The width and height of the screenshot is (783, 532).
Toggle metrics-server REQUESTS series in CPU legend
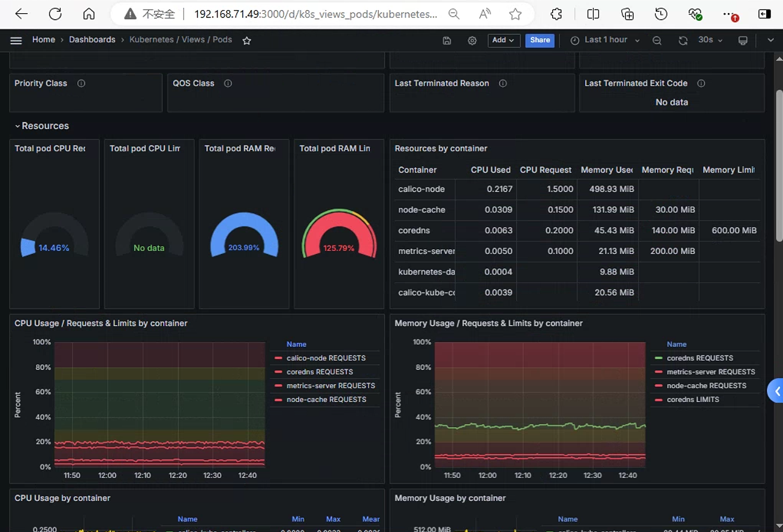(x=331, y=386)
